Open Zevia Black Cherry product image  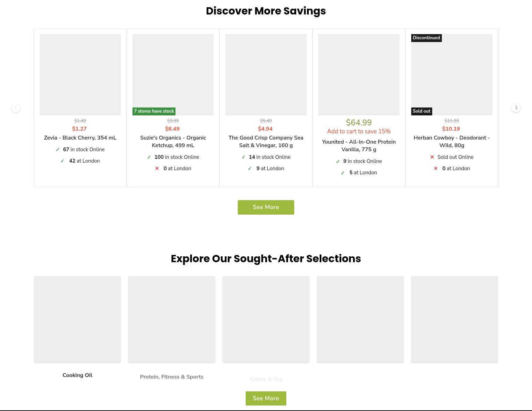[x=80, y=74]
